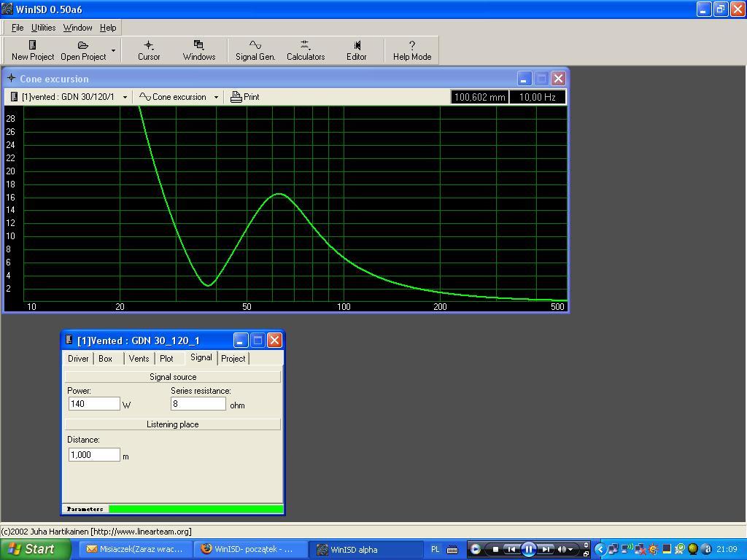Expand the project selector GDN 30/120/1 dropdown
The image size is (747, 560).
125,97
